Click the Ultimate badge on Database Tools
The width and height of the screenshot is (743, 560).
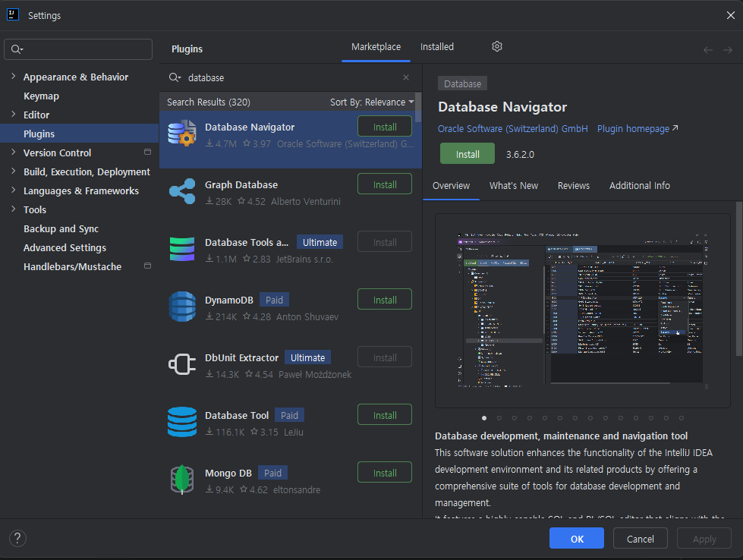coord(320,242)
